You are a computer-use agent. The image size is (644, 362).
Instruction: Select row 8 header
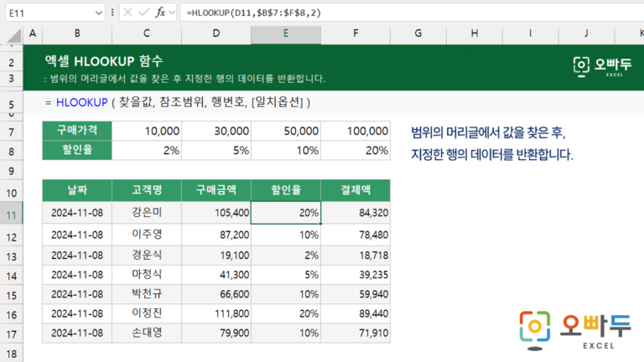point(12,152)
